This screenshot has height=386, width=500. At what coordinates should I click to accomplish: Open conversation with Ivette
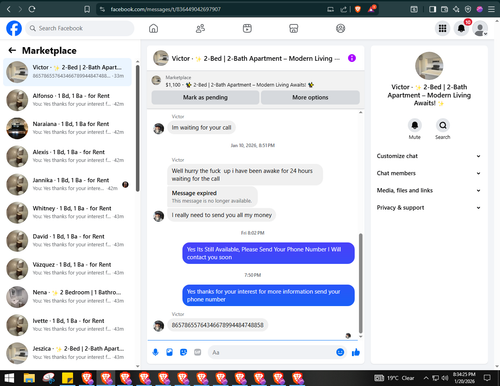click(x=67, y=325)
